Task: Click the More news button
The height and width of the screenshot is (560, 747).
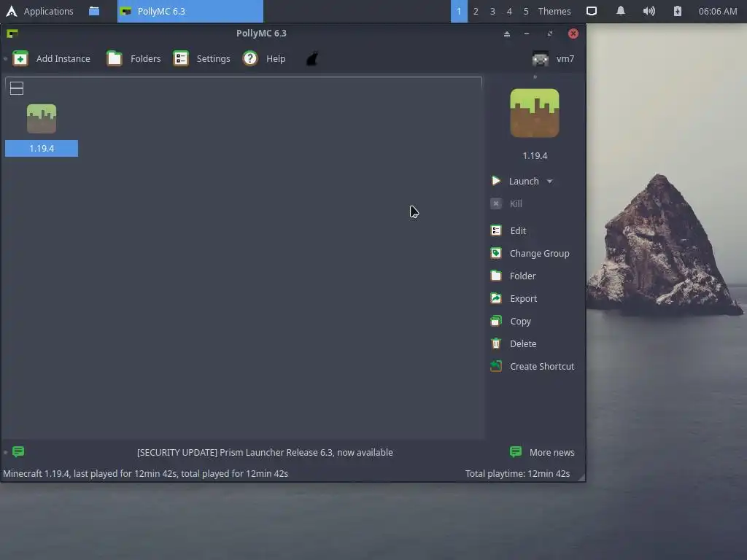Action: tap(542, 452)
